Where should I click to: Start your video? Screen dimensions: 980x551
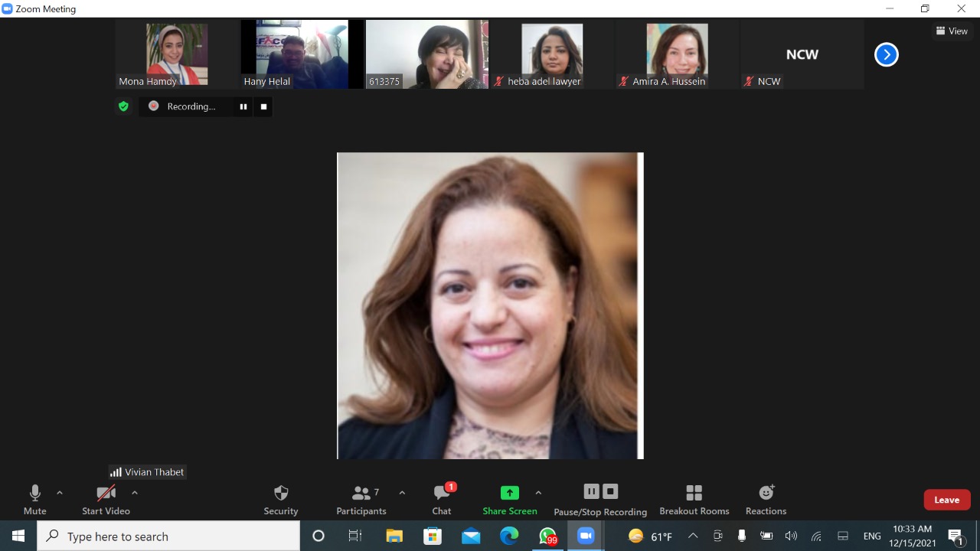tap(106, 497)
